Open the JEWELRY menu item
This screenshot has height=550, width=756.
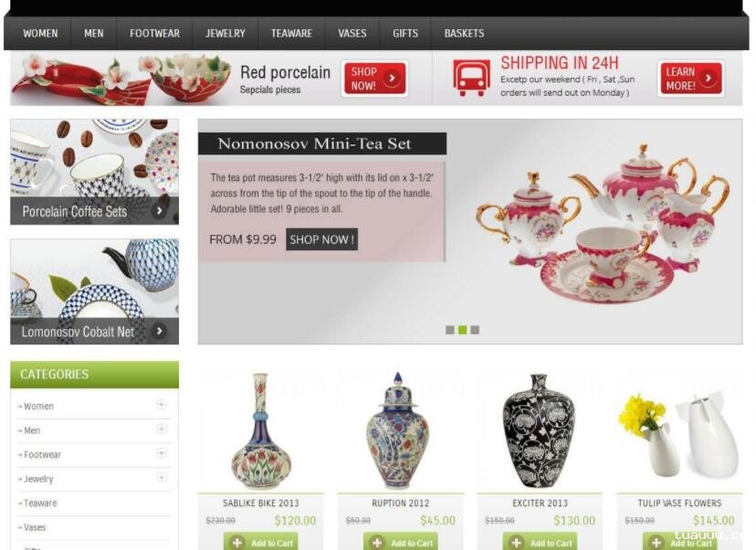point(226,33)
